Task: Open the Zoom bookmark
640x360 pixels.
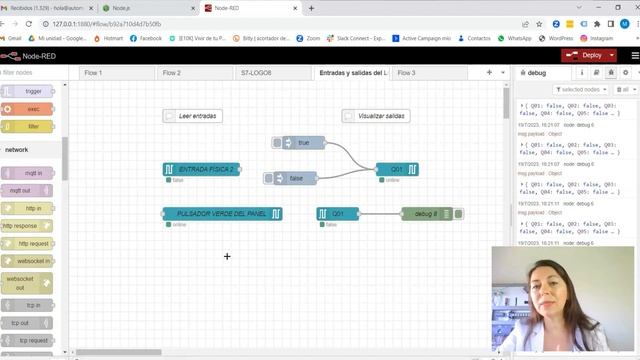Action: (x=308, y=38)
